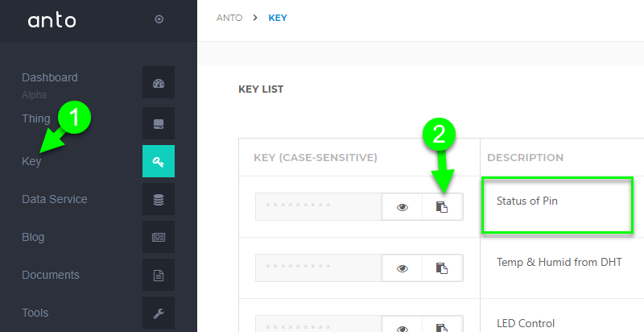Click the ANTO breadcrumb link
Viewport: 644px width, 332px height.
(x=229, y=18)
